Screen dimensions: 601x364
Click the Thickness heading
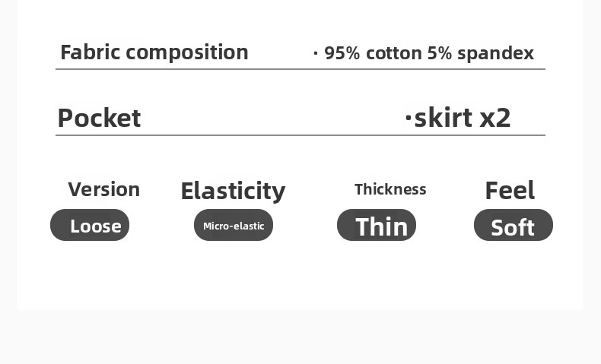390,189
